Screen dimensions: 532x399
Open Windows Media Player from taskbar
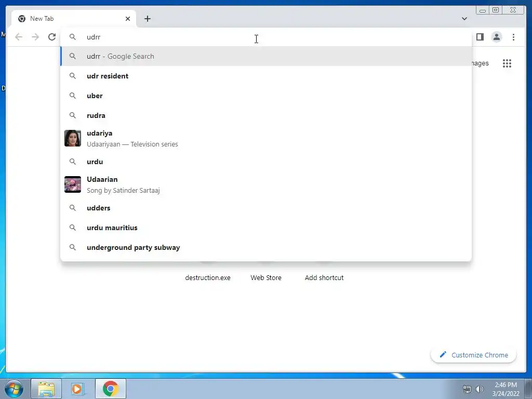click(x=77, y=389)
